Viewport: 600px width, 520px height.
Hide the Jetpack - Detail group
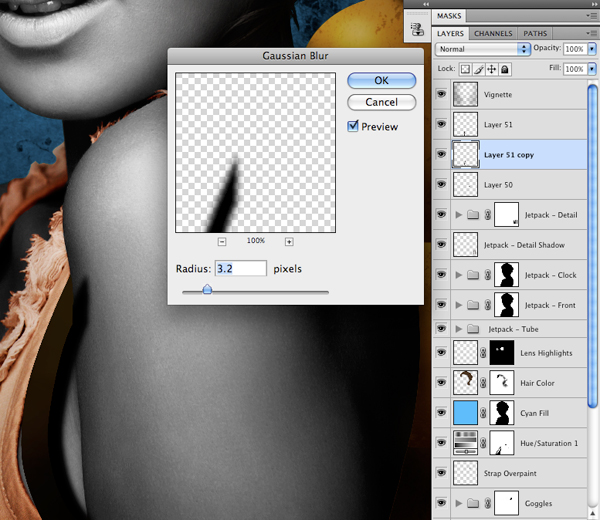point(441,214)
